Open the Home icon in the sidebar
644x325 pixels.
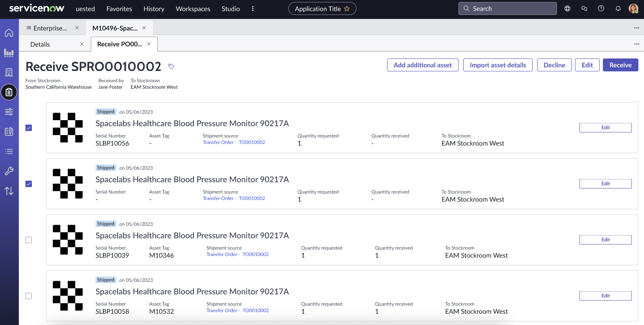pyautogui.click(x=9, y=33)
